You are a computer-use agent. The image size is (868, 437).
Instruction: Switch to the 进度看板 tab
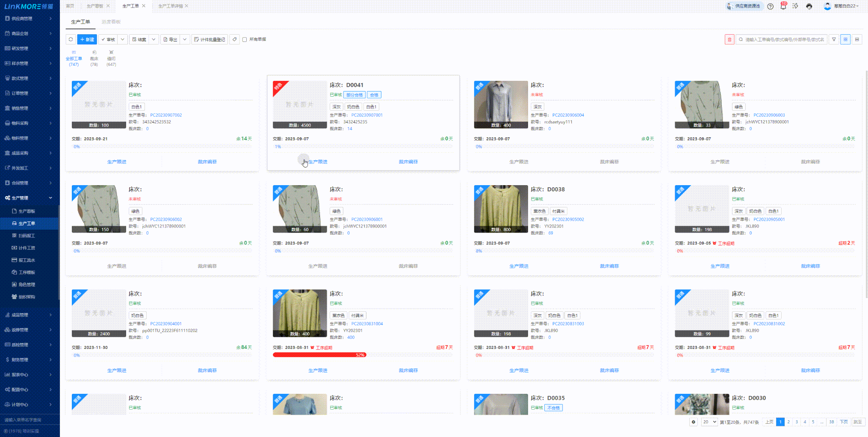[x=111, y=22]
